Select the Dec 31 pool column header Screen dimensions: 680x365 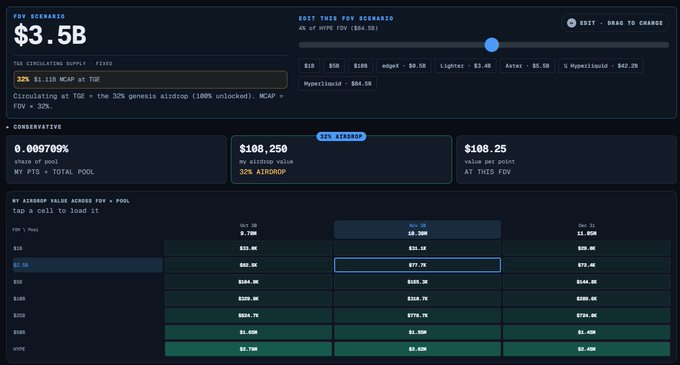click(x=586, y=229)
